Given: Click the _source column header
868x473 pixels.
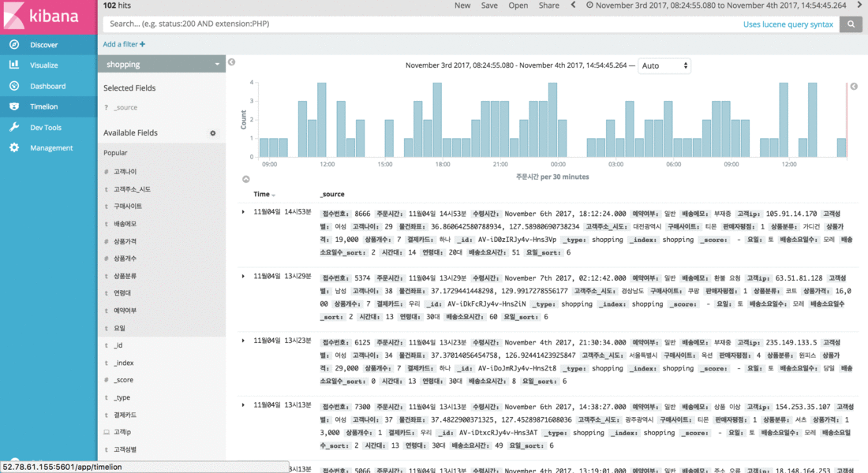Looking at the screenshot, I should coord(332,194).
